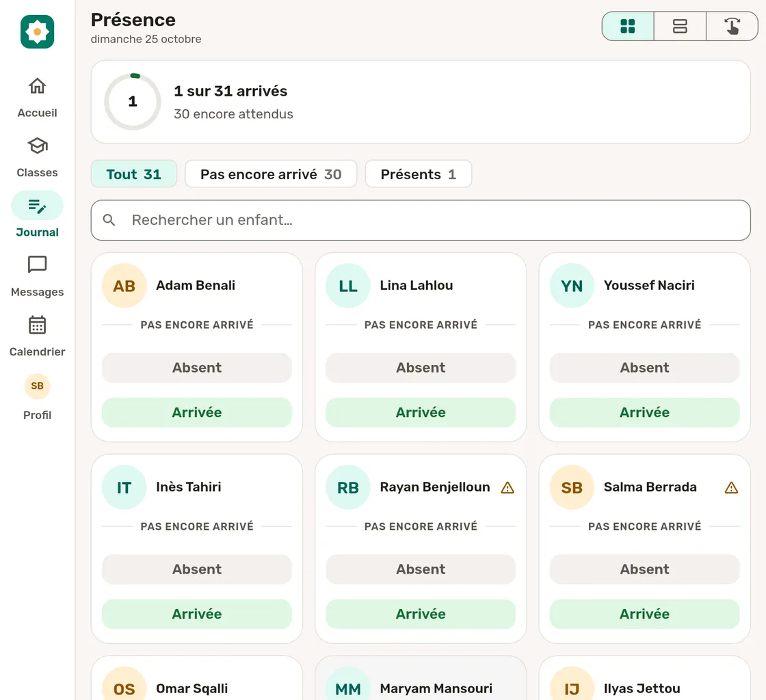Focus the Rechercher un enfant search field
Image resolution: width=766 pixels, height=700 pixels.
(x=421, y=220)
